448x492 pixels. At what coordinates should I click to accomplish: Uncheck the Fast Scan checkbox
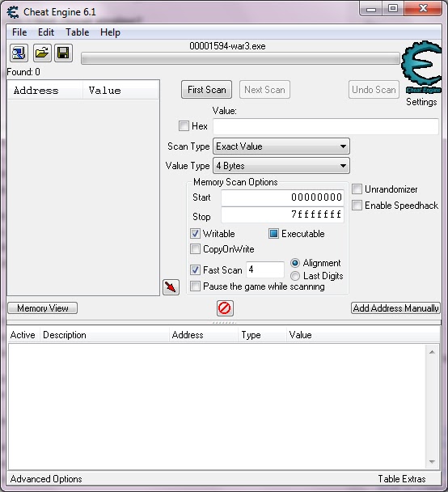195,269
